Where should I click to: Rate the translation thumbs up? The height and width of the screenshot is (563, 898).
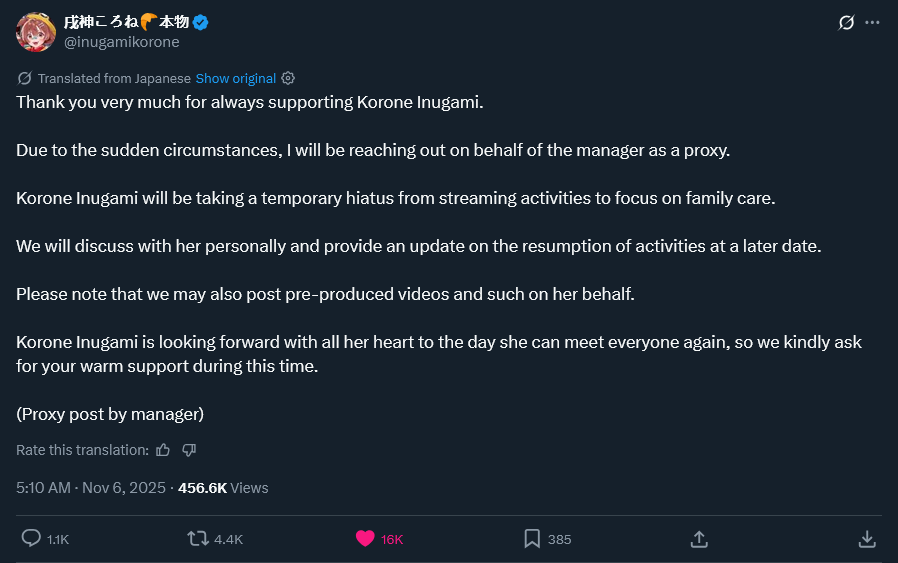click(163, 450)
